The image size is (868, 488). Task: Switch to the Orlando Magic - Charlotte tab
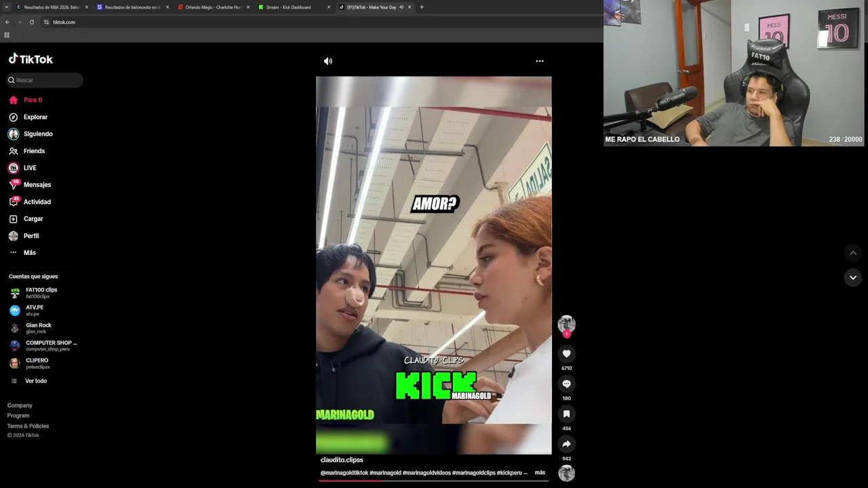(x=213, y=7)
